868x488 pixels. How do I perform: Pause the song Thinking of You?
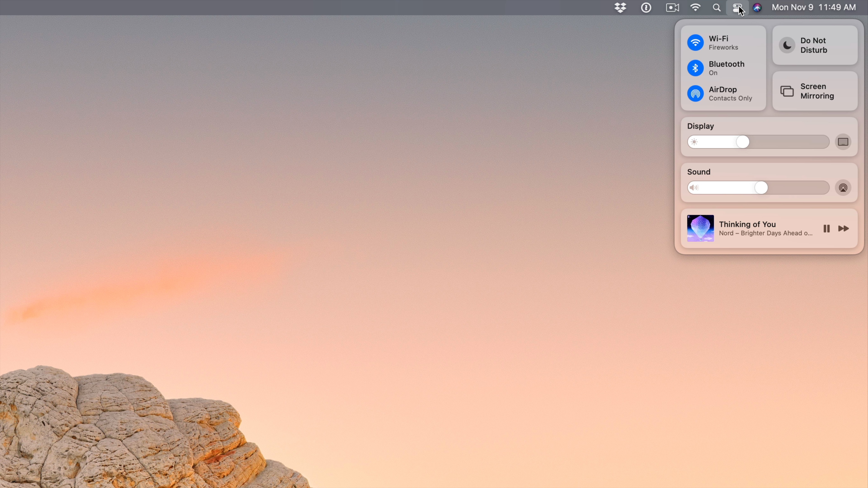(826, 229)
